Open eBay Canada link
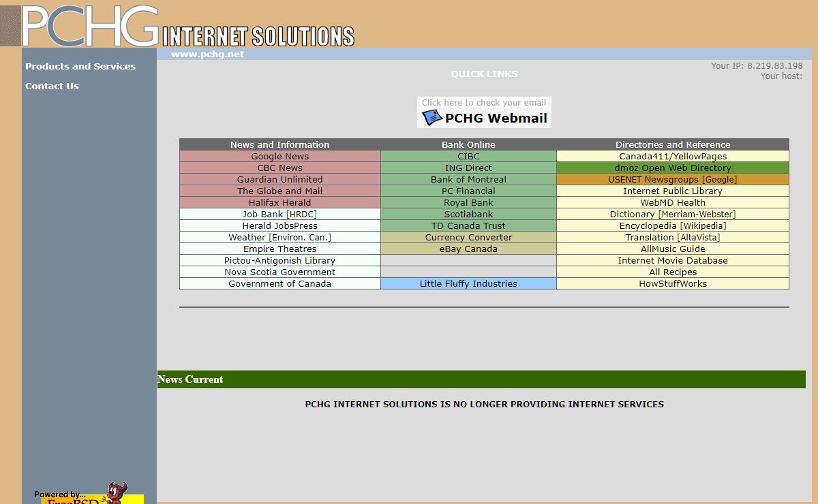The height and width of the screenshot is (504, 818). pyautogui.click(x=468, y=249)
